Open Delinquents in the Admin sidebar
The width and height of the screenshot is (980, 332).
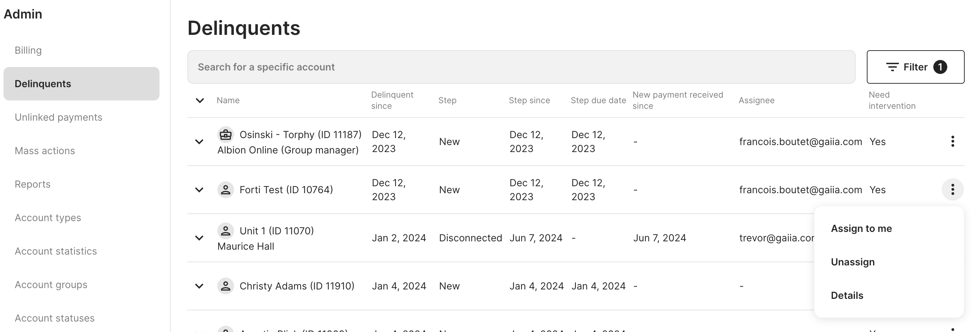(81, 84)
